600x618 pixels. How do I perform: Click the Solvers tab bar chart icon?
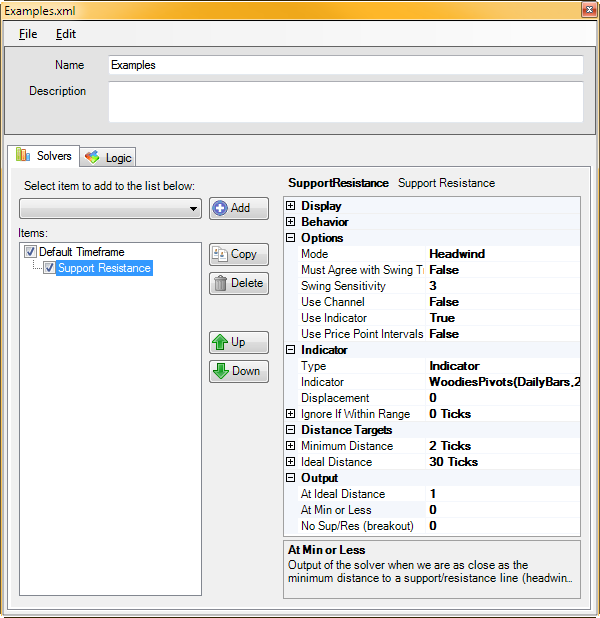[23, 155]
